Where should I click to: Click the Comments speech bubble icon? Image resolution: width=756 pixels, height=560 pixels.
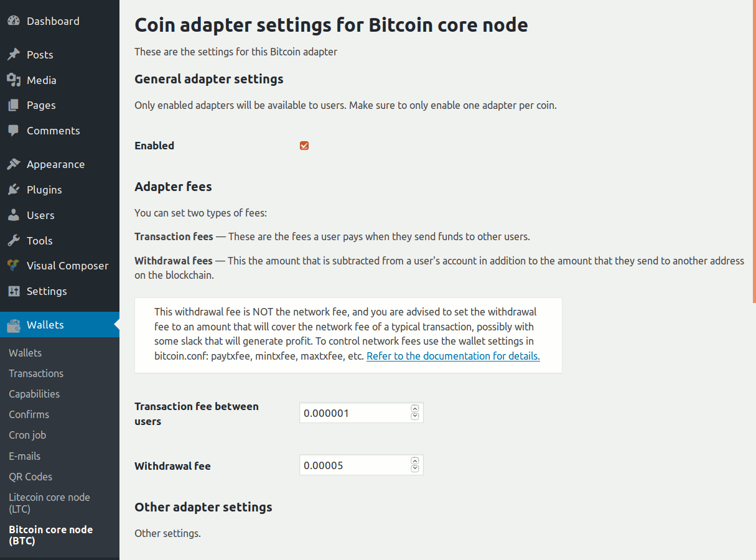(14, 131)
